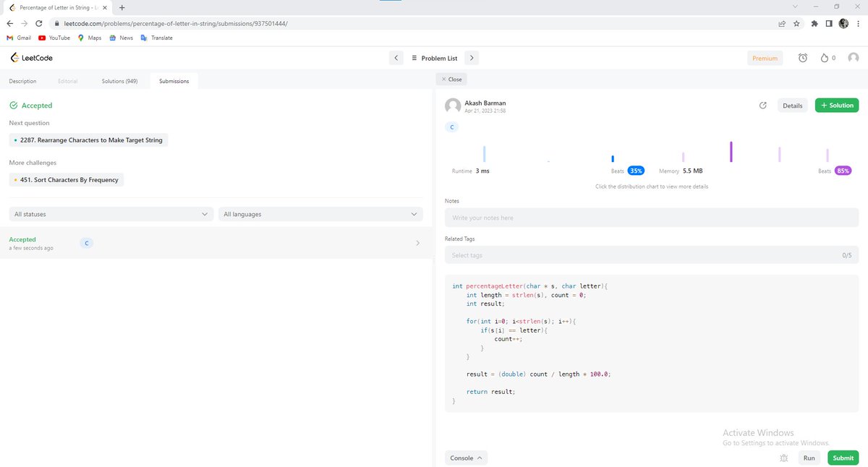Close the submission detail panel

pyautogui.click(x=451, y=79)
